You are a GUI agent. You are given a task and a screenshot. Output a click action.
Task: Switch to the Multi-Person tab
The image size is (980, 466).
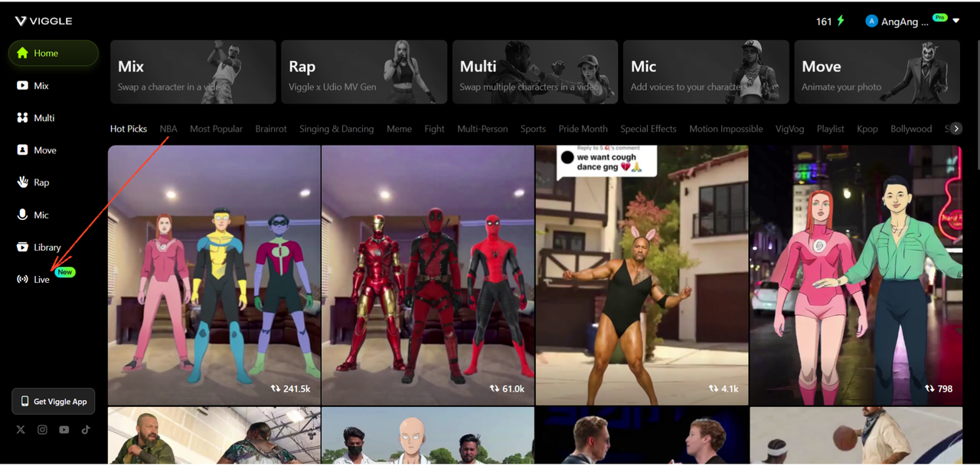tap(482, 129)
